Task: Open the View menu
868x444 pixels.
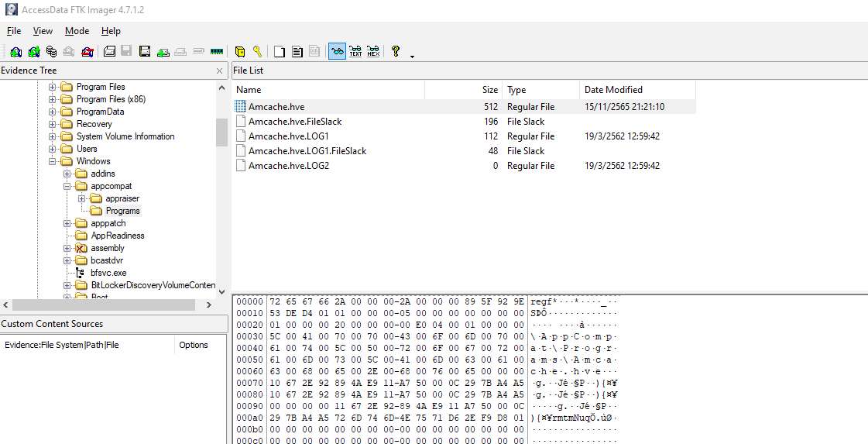Action: [43, 31]
